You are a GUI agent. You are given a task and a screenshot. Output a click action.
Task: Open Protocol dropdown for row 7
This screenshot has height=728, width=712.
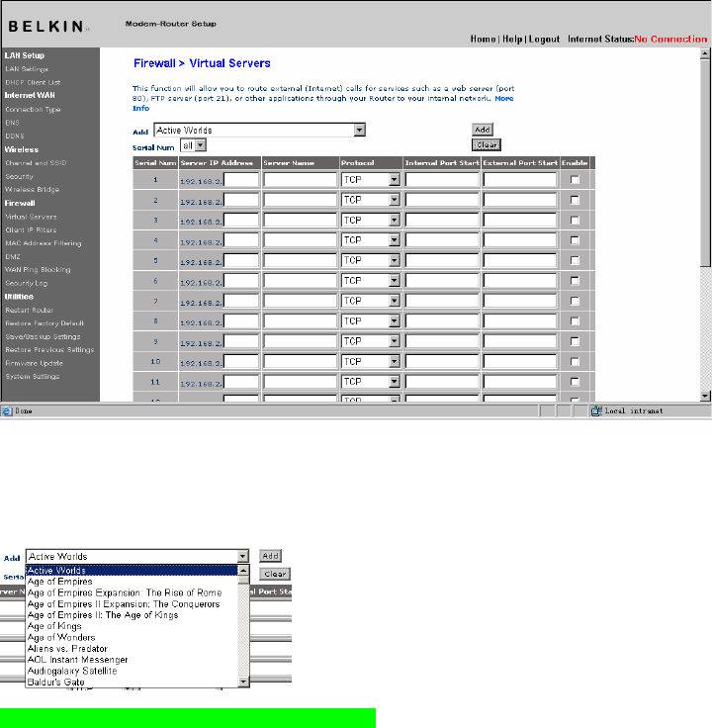(x=371, y=301)
